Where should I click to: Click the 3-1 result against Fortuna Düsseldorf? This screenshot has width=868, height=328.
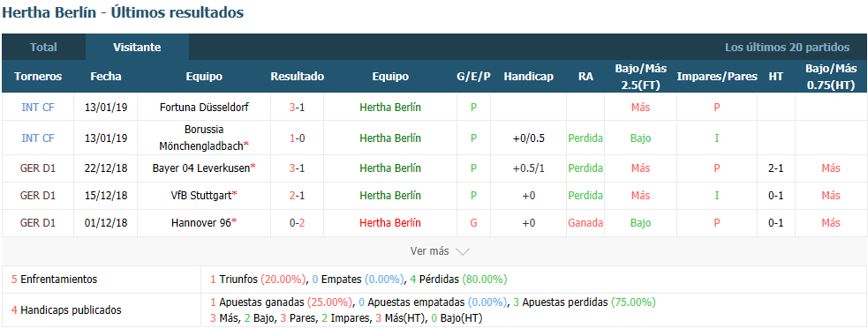297,108
